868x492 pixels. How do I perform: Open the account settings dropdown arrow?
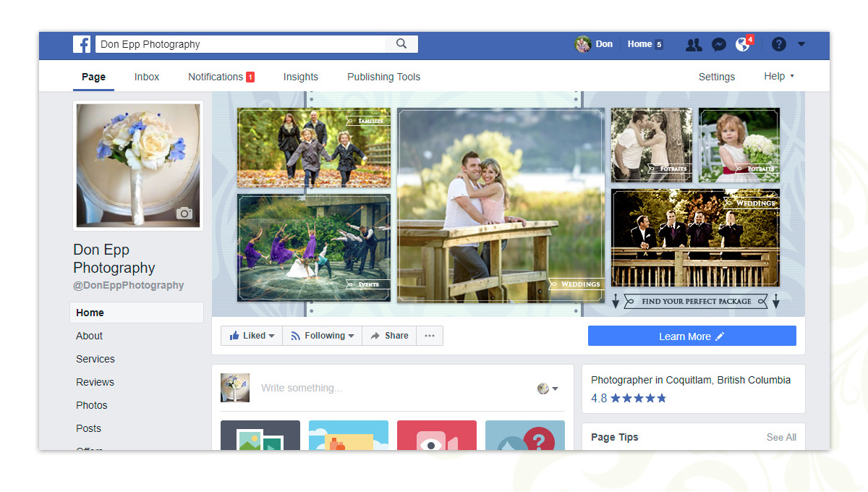pyautogui.click(x=801, y=44)
